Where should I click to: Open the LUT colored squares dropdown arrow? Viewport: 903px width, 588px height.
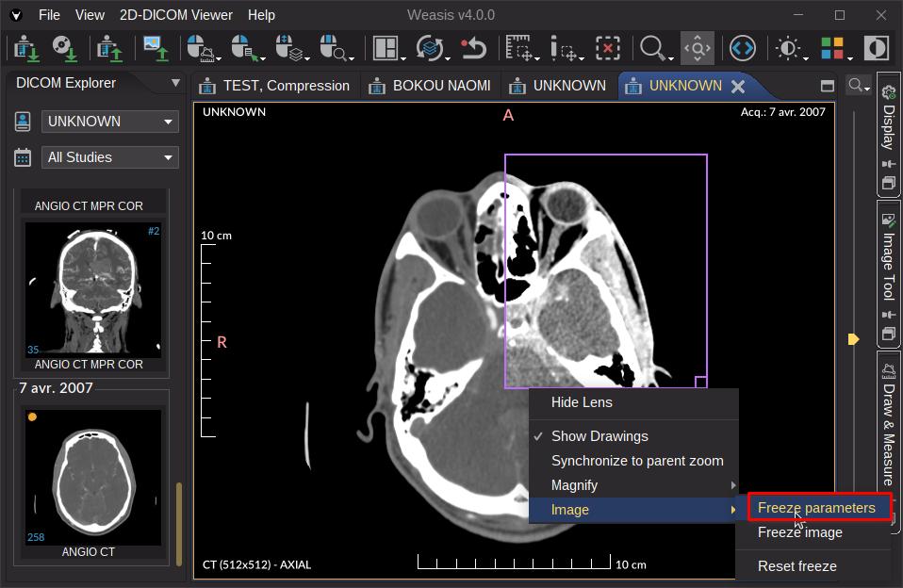pyautogui.click(x=850, y=58)
